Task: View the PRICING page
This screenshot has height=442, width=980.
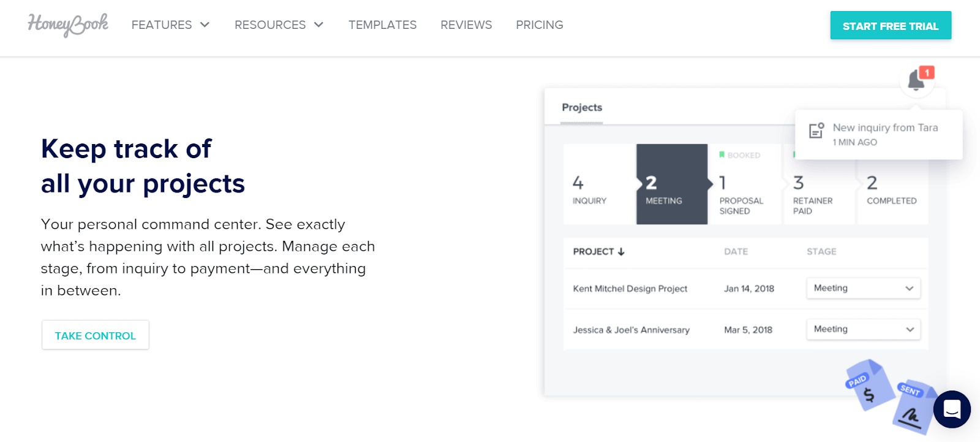Action: point(540,25)
